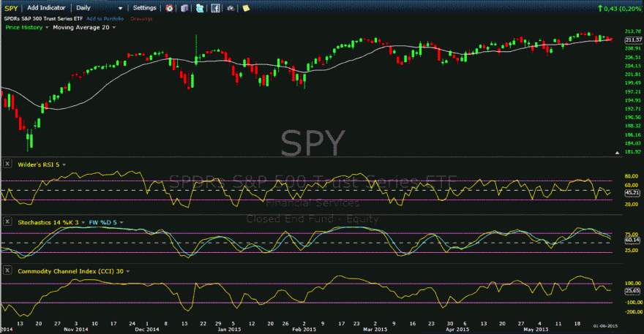Click the gray icon left of the yellow note
The image size is (644, 334).
[x=231, y=8]
